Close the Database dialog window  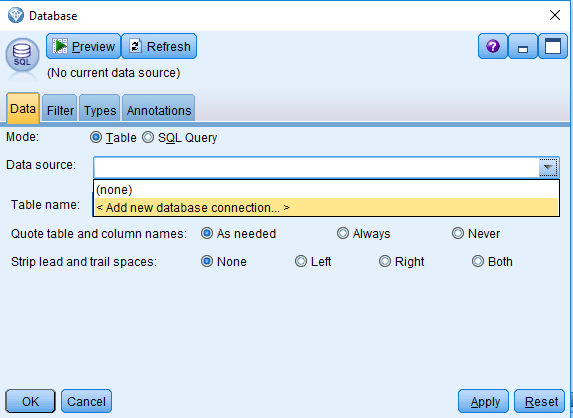(x=555, y=15)
